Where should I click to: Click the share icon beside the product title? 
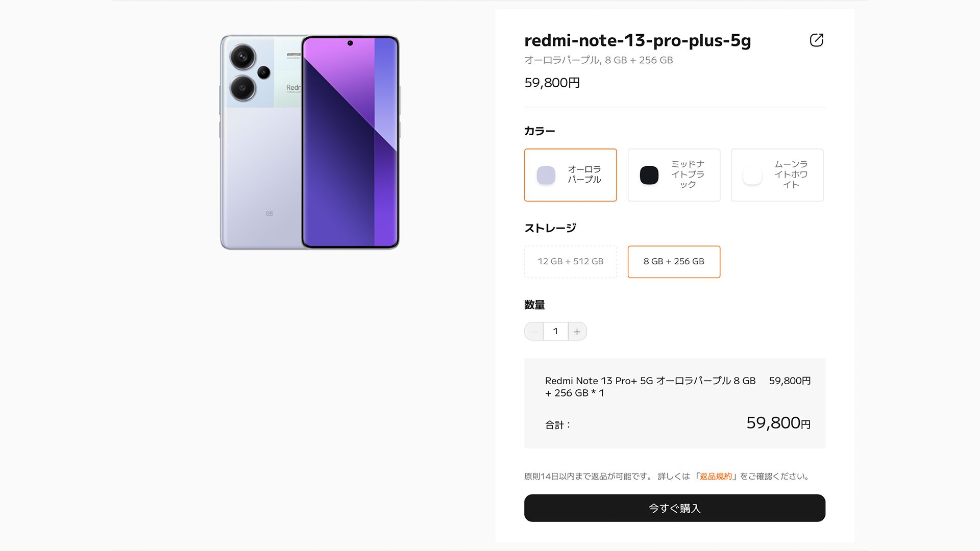coord(816,40)
